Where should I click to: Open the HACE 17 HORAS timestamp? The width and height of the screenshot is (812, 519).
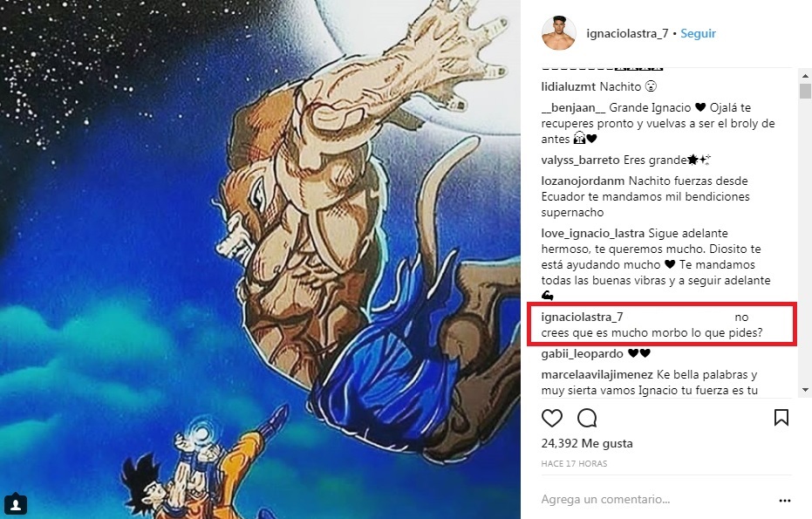[x=574, y=463]
